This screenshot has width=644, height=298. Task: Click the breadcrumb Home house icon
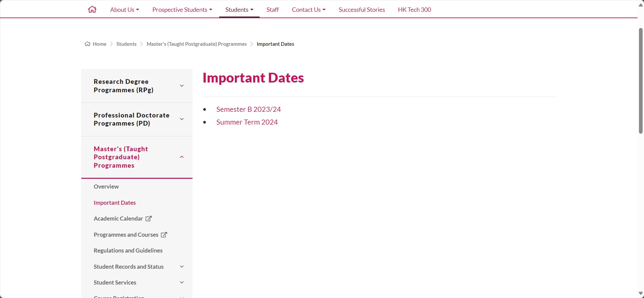87,44
